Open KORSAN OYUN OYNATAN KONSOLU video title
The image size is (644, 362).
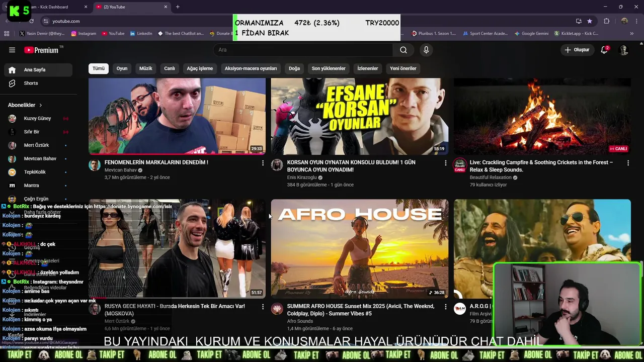pyautogui.click(x=351, y=166)
